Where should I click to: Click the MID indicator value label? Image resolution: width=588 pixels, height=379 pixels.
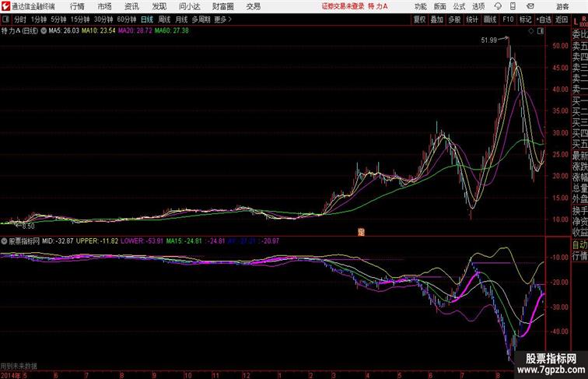point(58,241)
